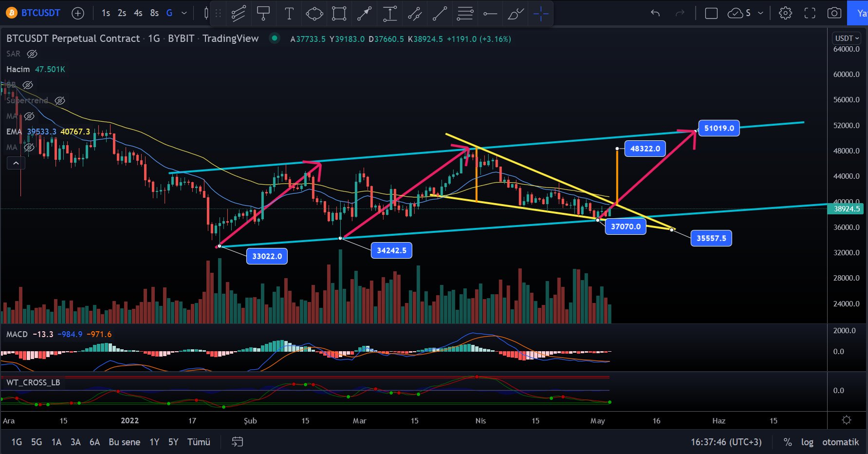
Task: Expand the timeframe interval dropdown
Action: point(184,13)
